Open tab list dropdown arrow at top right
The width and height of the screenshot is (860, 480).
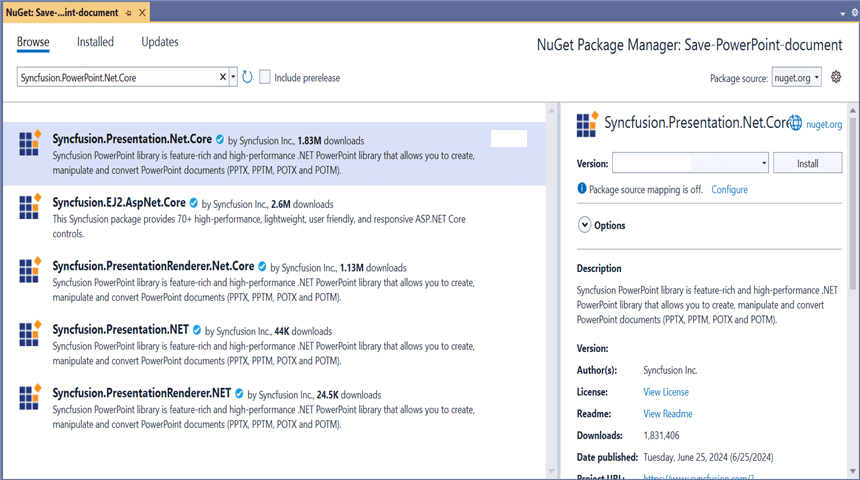click(x=842, y=14)
